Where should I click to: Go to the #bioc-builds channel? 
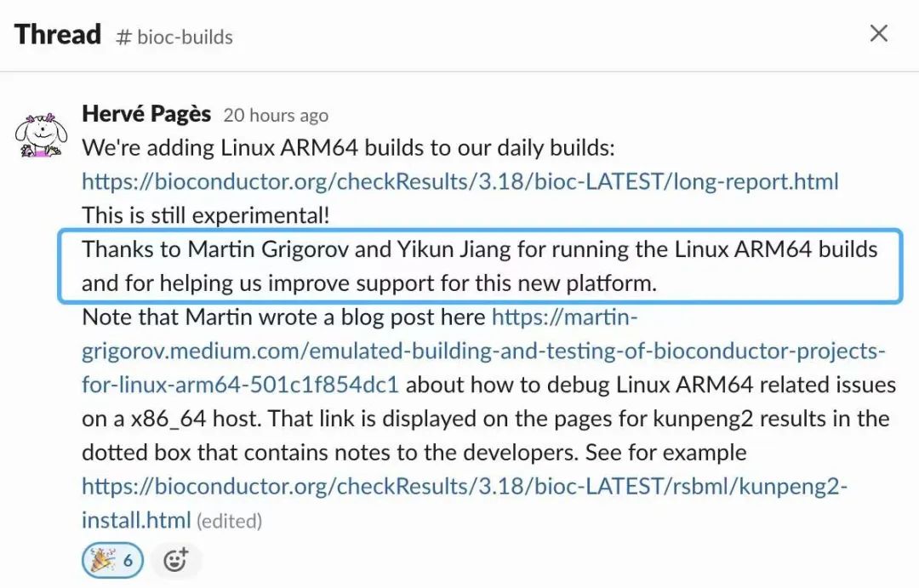184,37
